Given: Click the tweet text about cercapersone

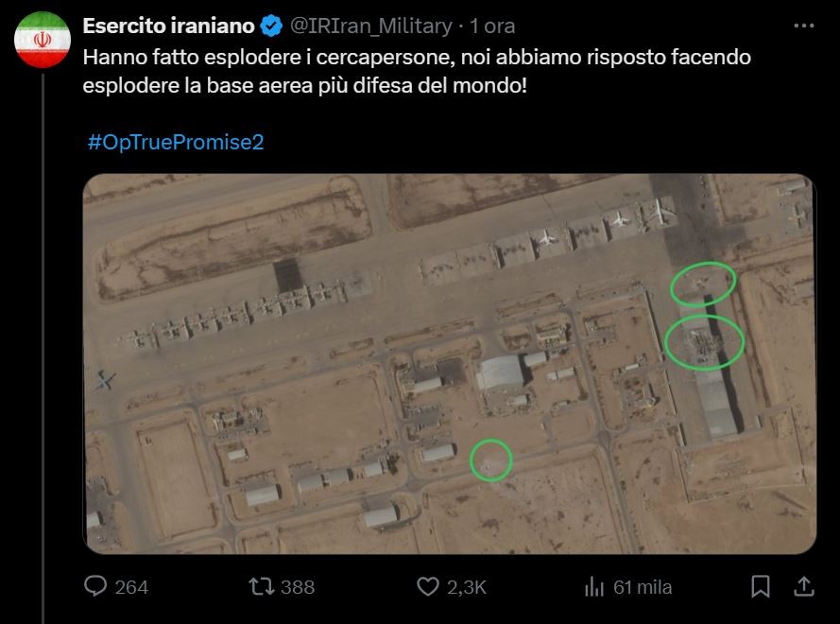Looking at the screenshot, I should (x=417, y=71).
